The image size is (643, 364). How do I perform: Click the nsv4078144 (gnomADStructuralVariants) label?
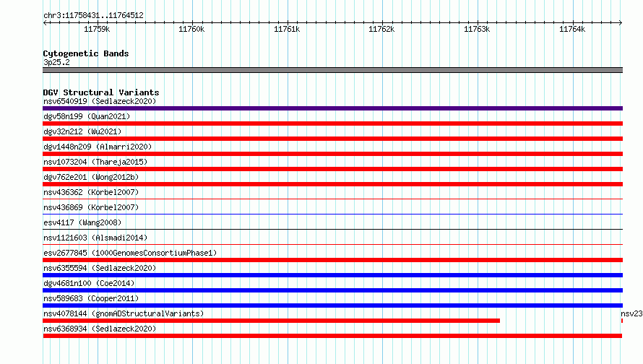point(124,313)
